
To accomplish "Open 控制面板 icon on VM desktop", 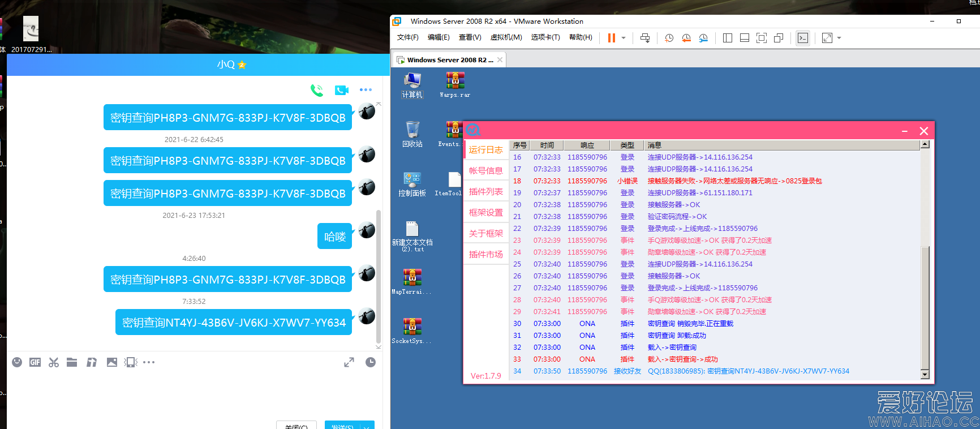I will click(x=412, y=184).
